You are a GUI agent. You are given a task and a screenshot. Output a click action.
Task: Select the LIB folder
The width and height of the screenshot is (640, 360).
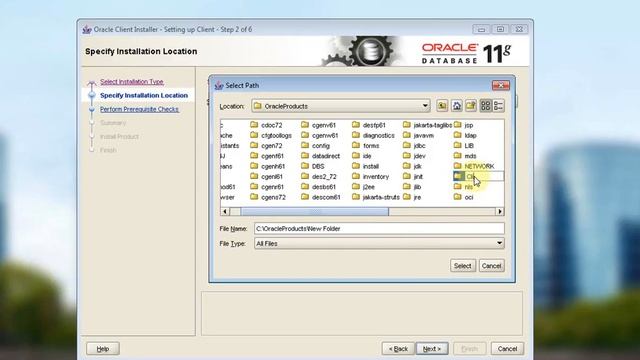(x=464, y=146)
